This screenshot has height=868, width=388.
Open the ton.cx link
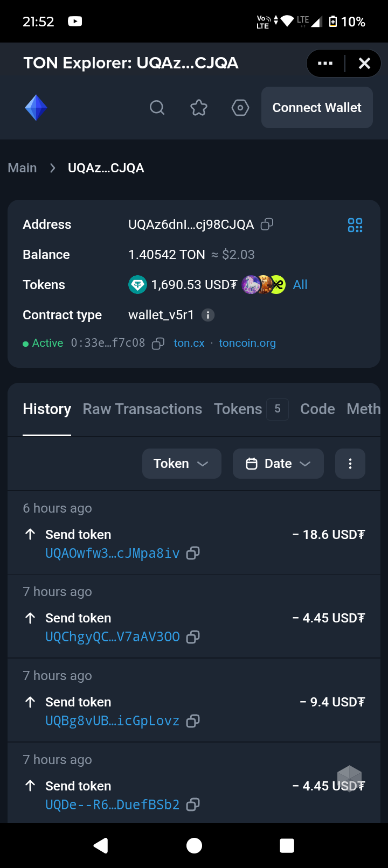(189, 344)
